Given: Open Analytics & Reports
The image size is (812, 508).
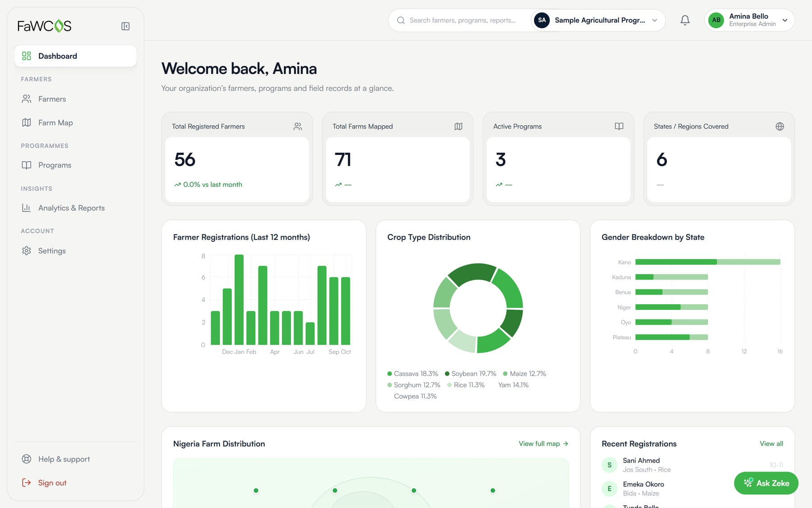Looking at the screenshot, I should 75,208.
